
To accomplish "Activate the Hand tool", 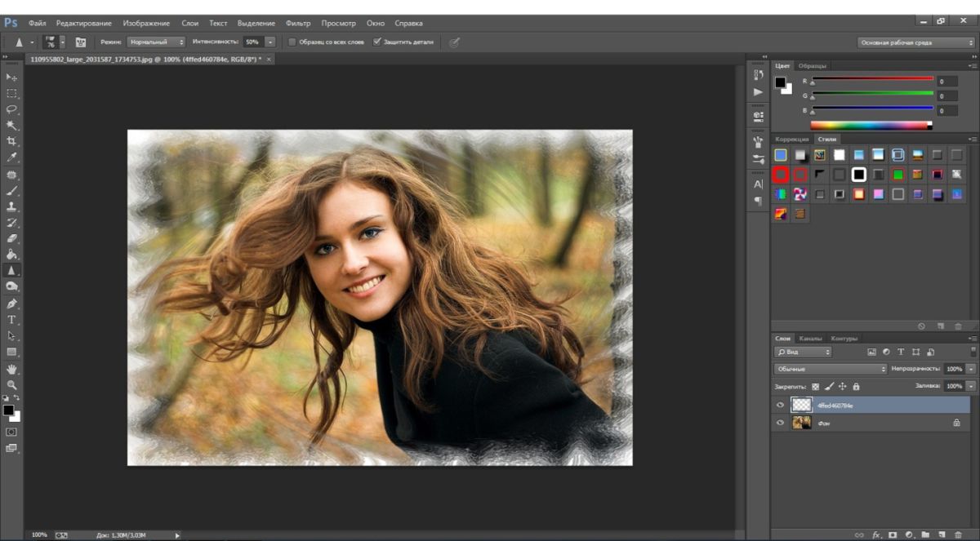I will tap(11, 369).
